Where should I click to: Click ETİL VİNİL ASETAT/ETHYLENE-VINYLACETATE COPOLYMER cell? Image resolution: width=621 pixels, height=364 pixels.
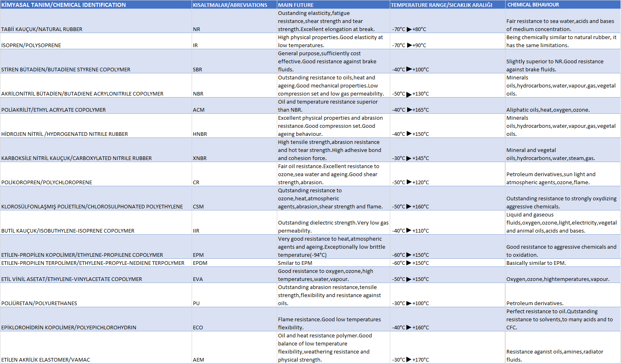coord(96,275)
